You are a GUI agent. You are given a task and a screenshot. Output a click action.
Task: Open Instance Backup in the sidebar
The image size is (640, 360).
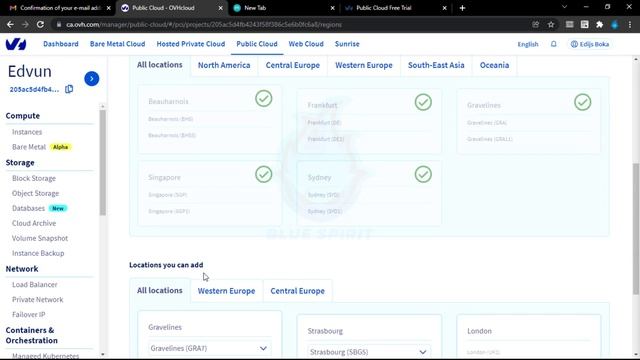(38, 253)
